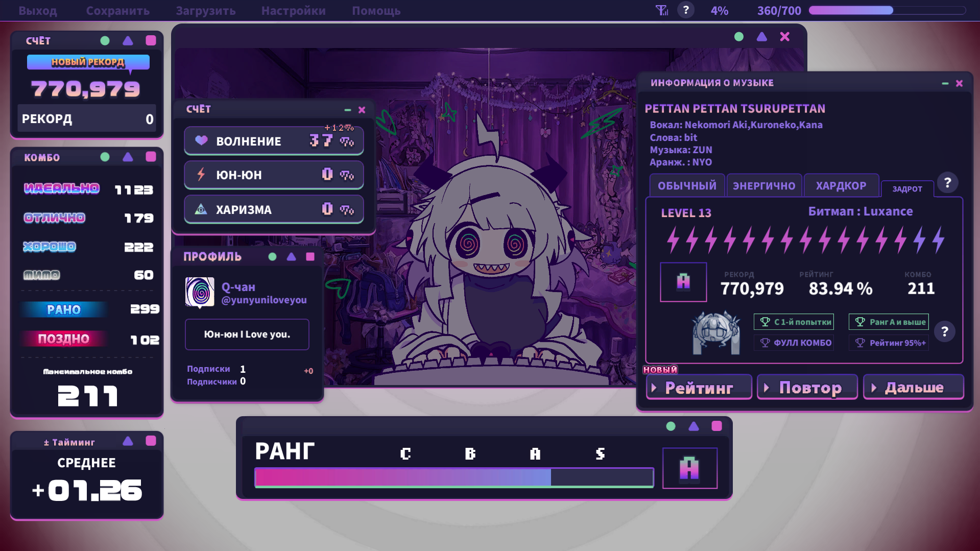Click purple triangle in top-left СЧЁТ window
The image size is (980, 551).
tap(128, 40)
